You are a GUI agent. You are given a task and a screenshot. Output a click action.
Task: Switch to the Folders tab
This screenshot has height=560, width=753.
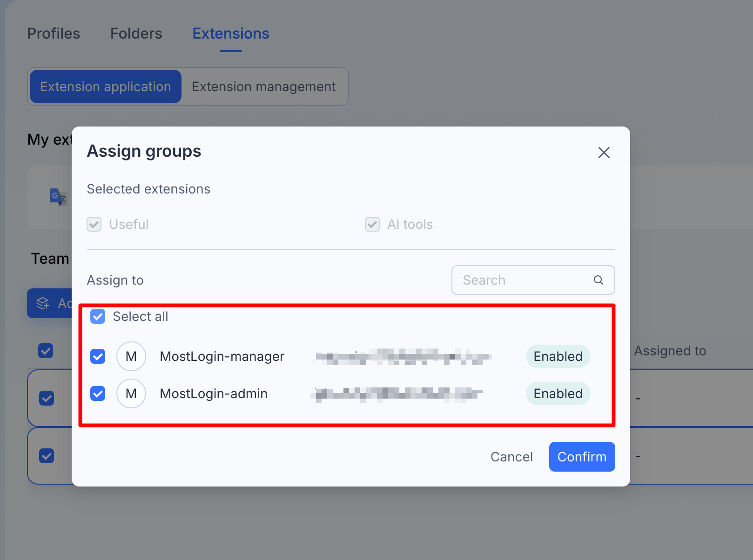[x=136, y=33]
